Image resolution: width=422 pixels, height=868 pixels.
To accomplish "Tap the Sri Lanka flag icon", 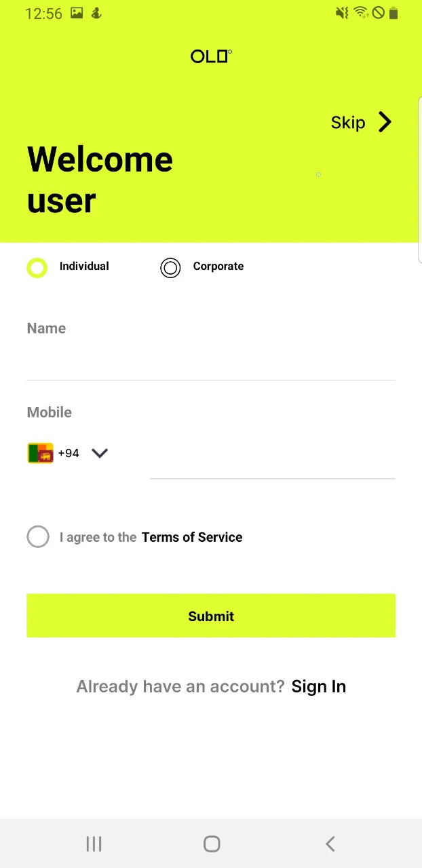I will coord(40,453).
